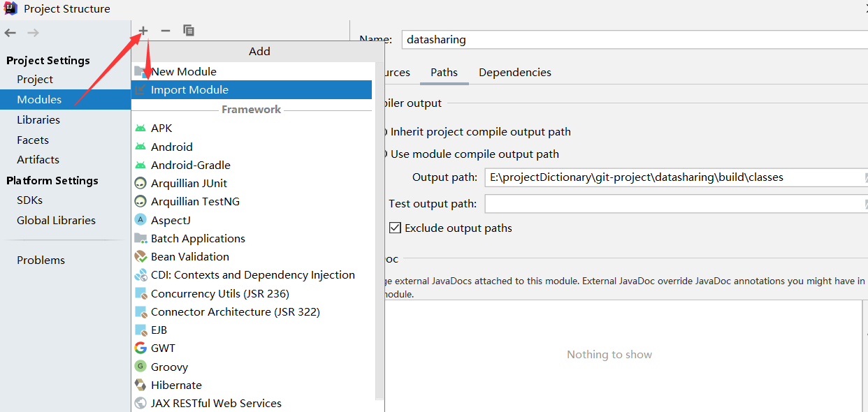
Task: Choose New Module from Add menu
Action: pos(183,71)
